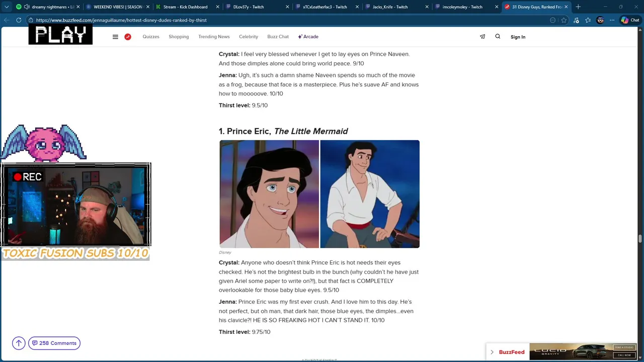Screen dimensions: 644x362
Task: Click the music note toolbar icon
Action: [x=576, y=20]
